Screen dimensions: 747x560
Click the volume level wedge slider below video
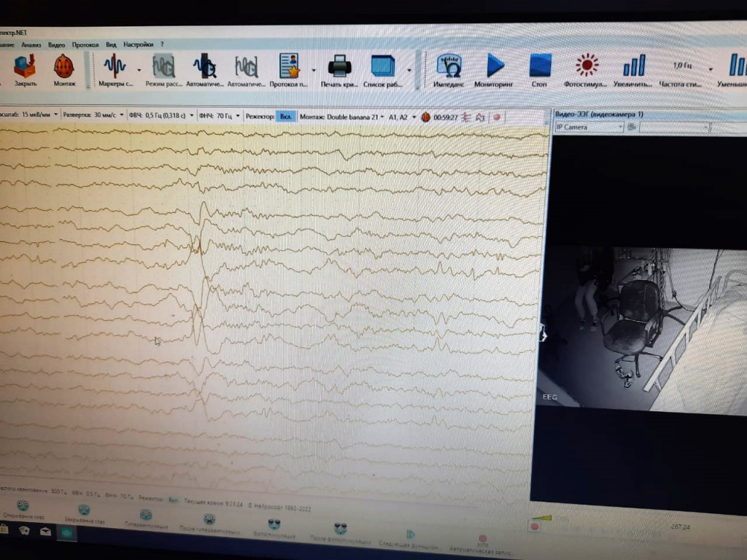pyautogui.click(x=542, y=517)
